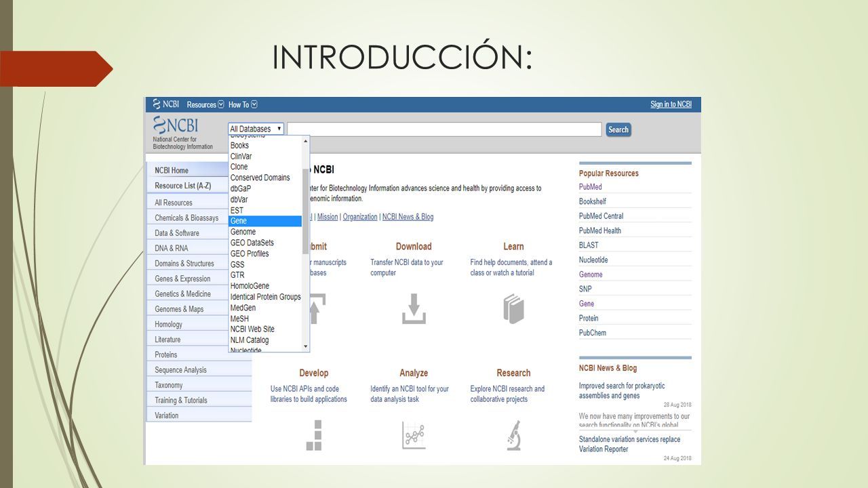The width and height of the screenshot is (868, 488).
Task: Click the Sign in to NCBI link
Action: pos(671,104)
